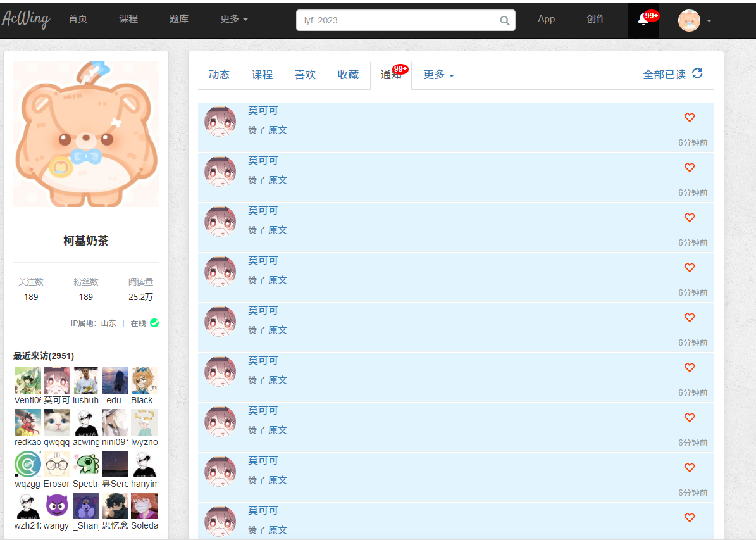Toggle like heart on third notification
Screen dimensions: 756x540
point(690,218)
